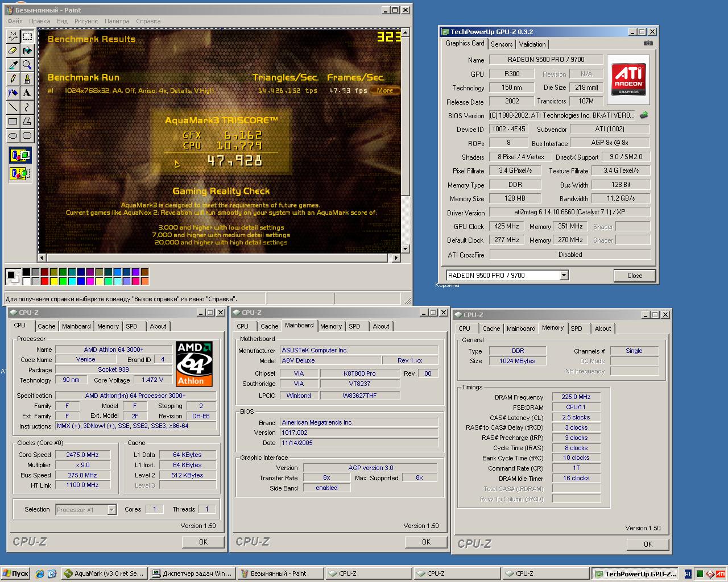Click OK in the CPU-Z CPU window
Image resolution: width=728 pixels, height=582 pixels.
(x=203, y=542)
